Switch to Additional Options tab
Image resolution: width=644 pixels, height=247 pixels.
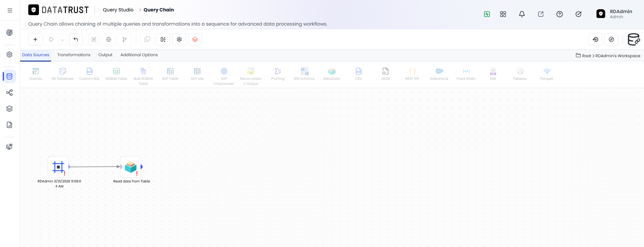click(139, 55)
